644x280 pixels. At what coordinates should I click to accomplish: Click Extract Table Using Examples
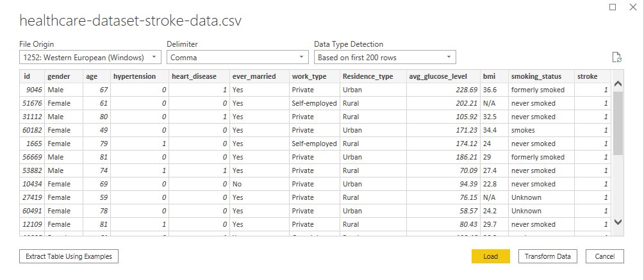tap(69, 256)
